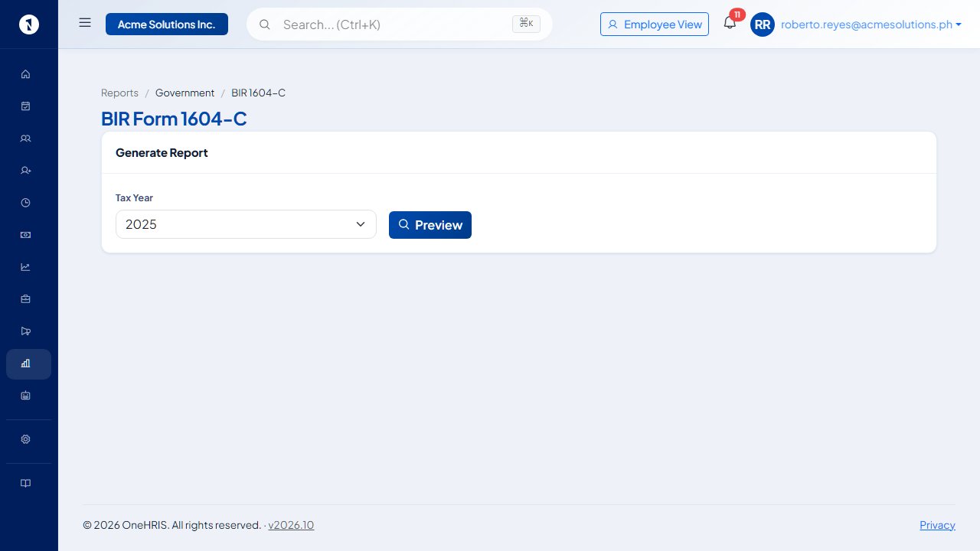Select the highlighted bar chart reports icon
Image resolution: width=980 pixels, height=551 pixels.
point(28,364)
